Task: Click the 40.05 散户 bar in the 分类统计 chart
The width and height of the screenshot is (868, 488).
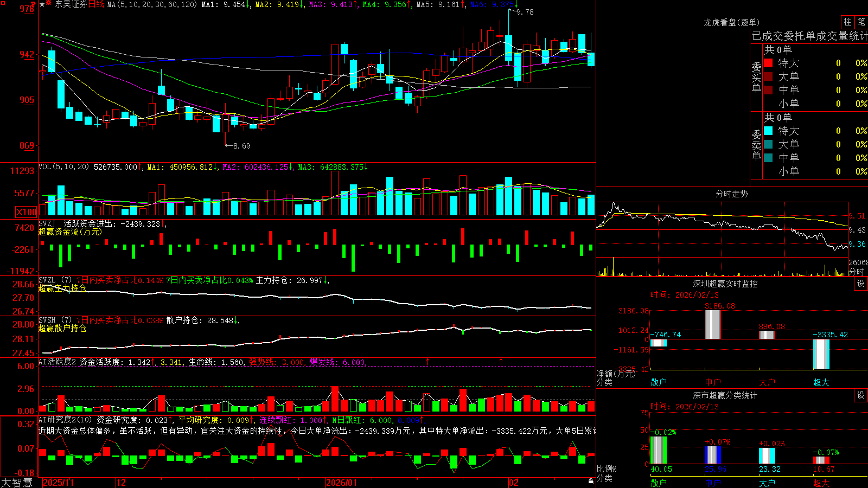Action: click(659, 450)
